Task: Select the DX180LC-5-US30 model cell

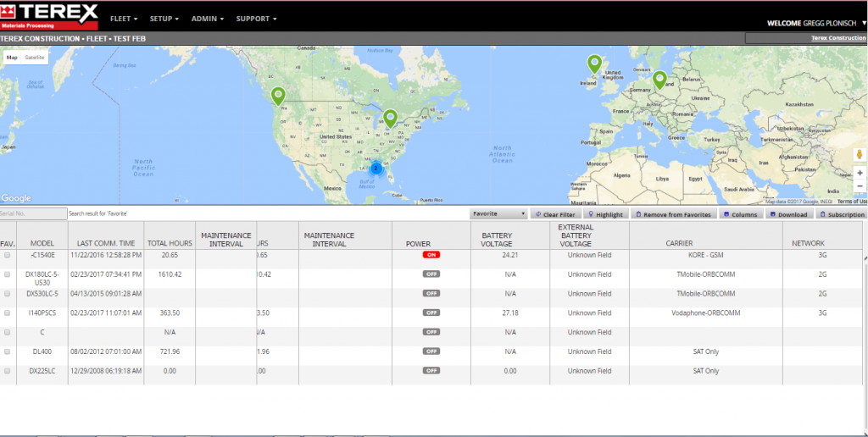Action: point(42,279)
